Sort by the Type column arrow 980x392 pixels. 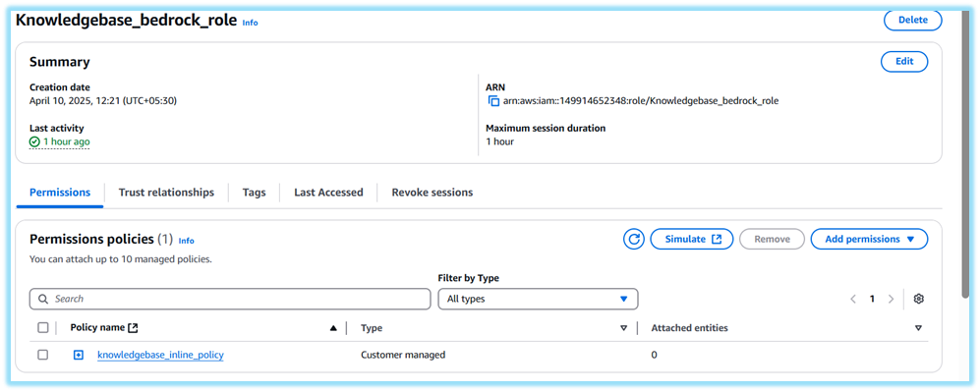622,328
